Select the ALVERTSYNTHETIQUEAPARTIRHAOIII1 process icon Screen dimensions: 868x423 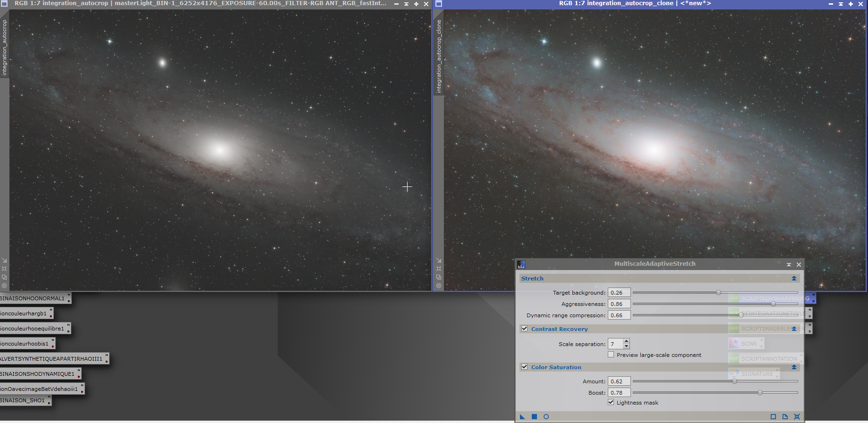coord(54,359)
